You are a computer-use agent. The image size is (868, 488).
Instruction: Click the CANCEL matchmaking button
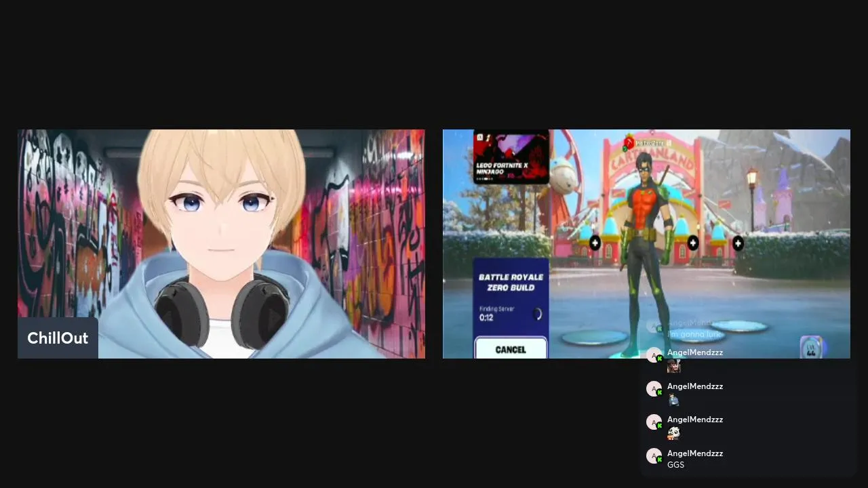511,349
